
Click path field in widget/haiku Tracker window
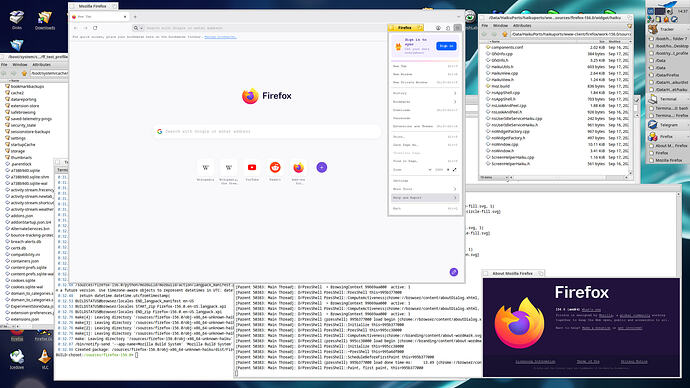(x=570, y=34)
